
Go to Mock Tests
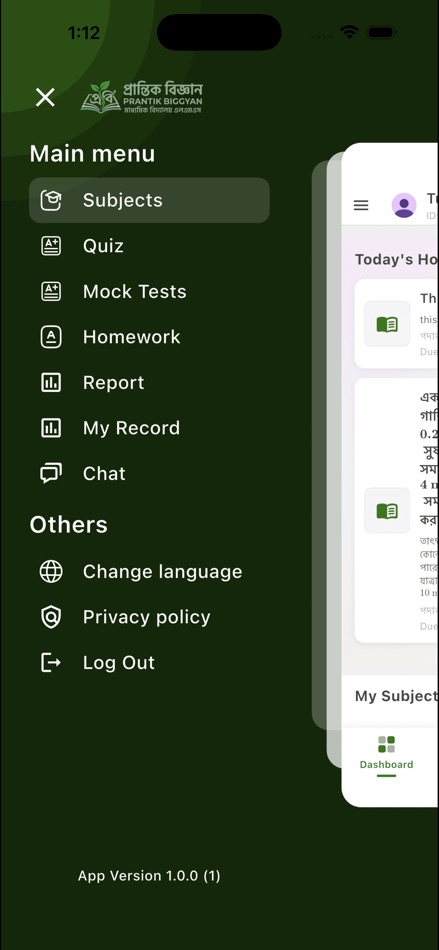149,291
